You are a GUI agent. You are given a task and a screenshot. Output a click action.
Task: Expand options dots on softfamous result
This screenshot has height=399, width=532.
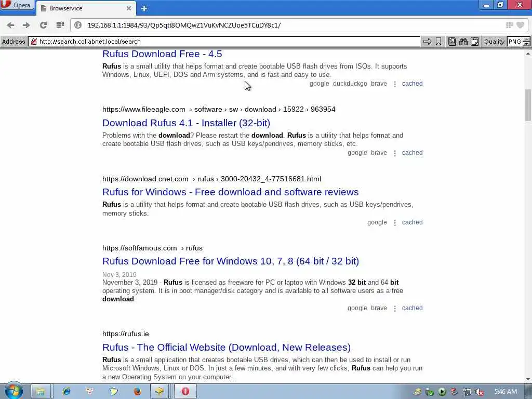(395, 309)
